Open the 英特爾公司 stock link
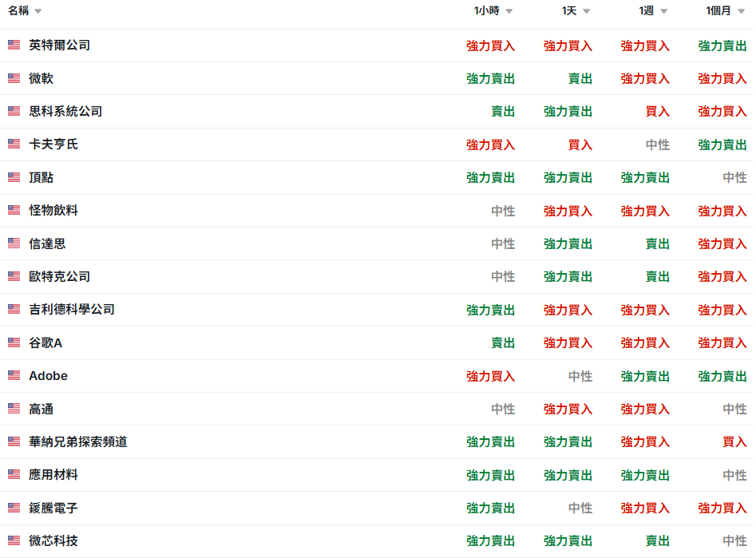The width and height of the screenshot is (756, 558). 59,45
